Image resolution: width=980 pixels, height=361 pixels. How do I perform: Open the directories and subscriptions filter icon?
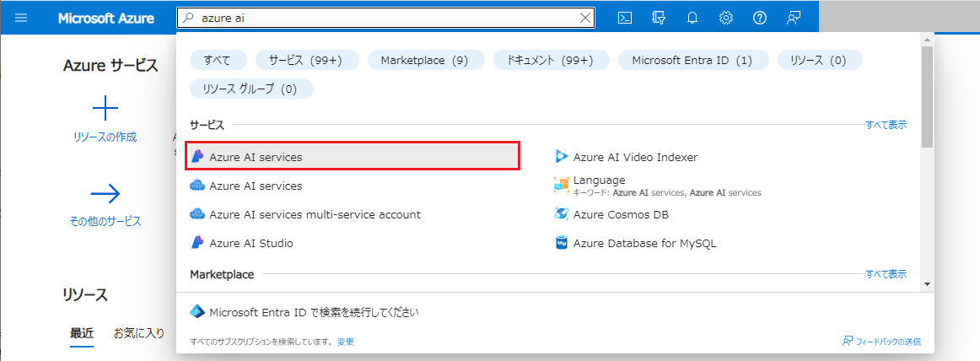coord(658,18)
